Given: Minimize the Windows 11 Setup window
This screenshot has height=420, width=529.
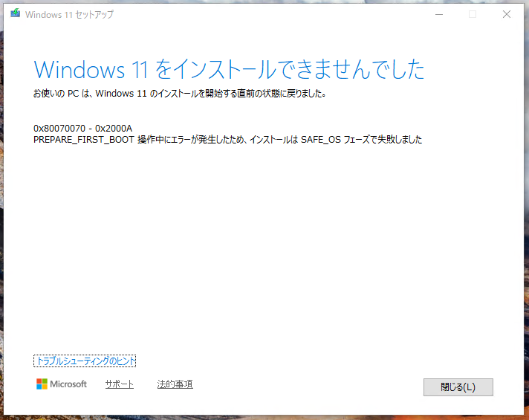Looking at the screenshot, I should coord(439,14).
